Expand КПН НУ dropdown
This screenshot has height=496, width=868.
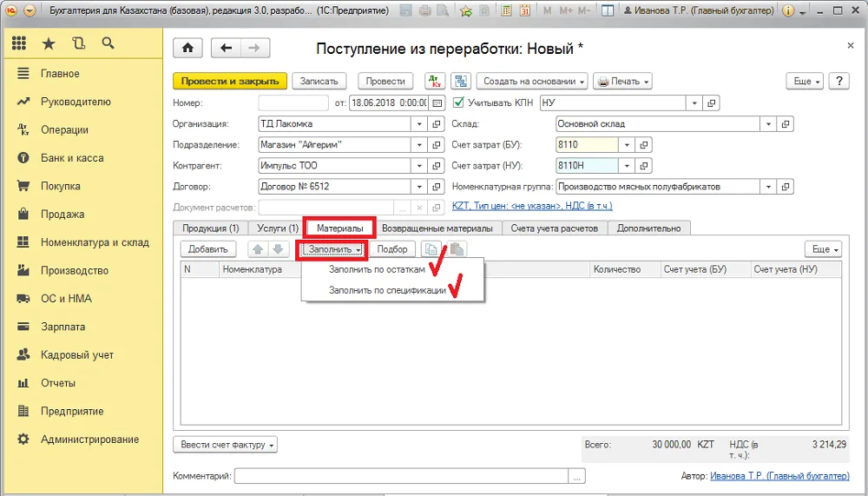pos(694,103)
